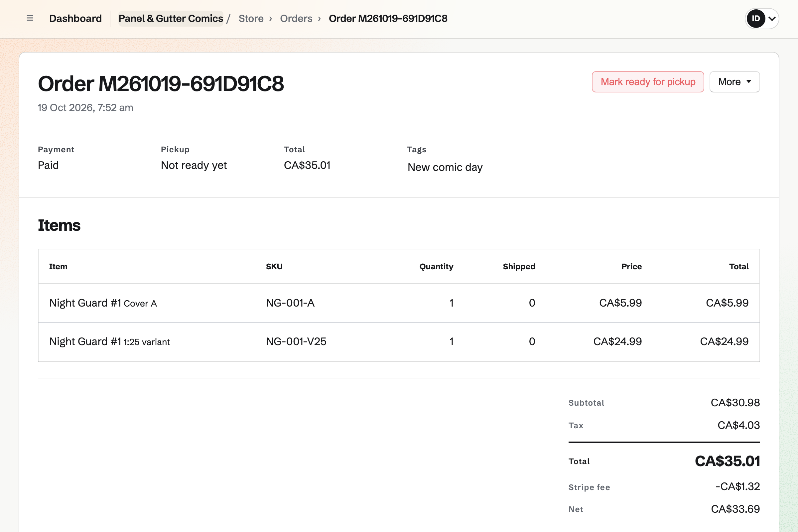Select the Night Guard #1 Cover A item
Screen dimensions: 798x532
pyautogui.click(x=103, y=303)
